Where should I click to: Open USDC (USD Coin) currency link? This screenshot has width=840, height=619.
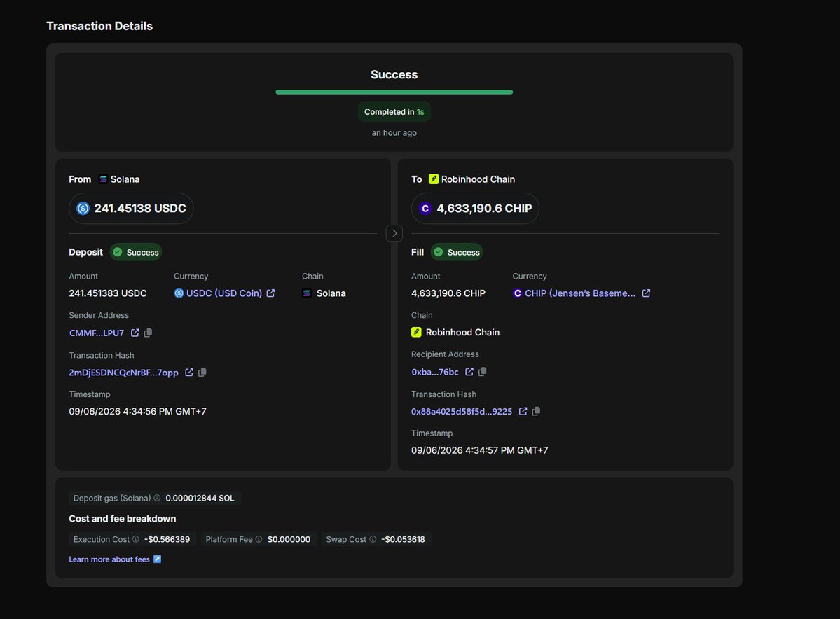point(224,293)
